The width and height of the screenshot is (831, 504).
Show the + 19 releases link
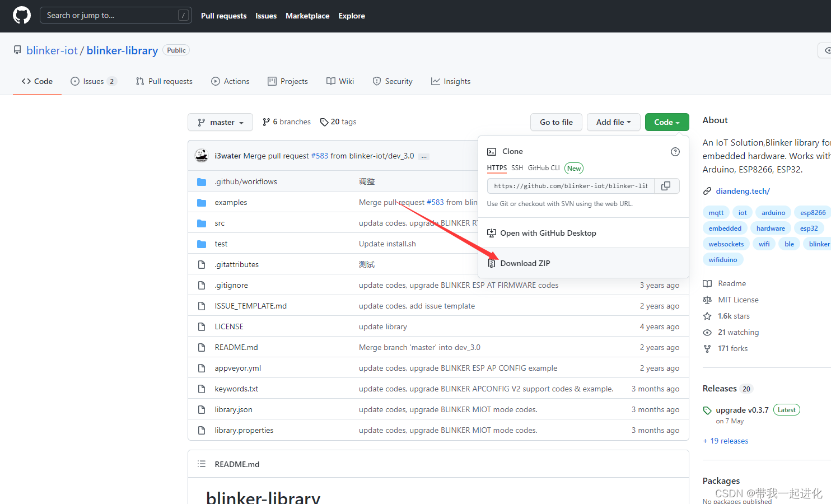point(726,441)
